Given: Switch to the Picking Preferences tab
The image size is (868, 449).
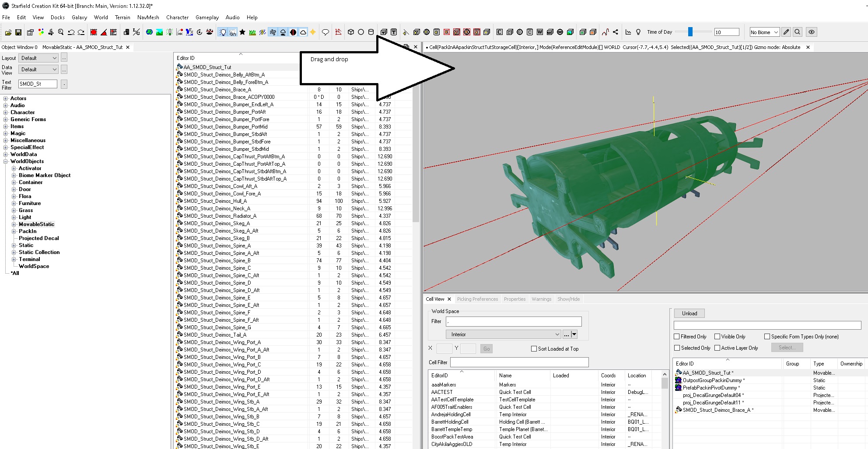Looking at the screenshot, I should (x=477, y=299).
